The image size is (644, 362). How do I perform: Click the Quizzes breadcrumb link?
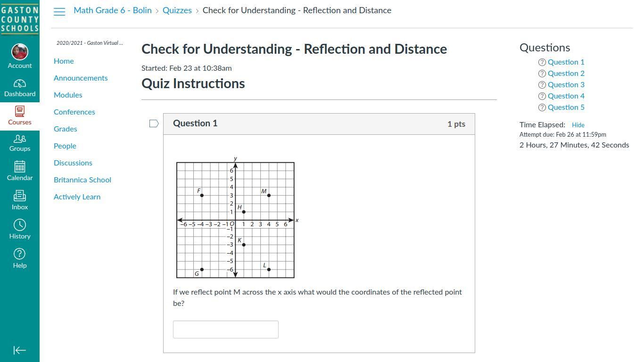click(x=177, y=10)
